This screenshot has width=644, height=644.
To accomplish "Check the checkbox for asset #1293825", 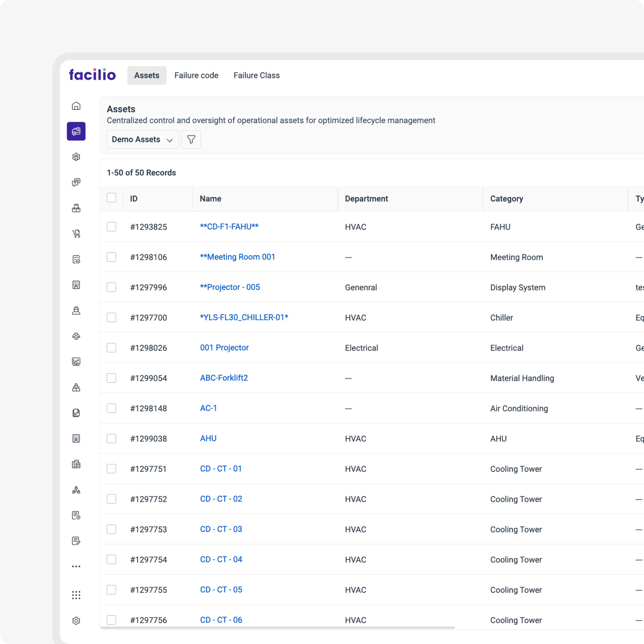I will 111,227.
